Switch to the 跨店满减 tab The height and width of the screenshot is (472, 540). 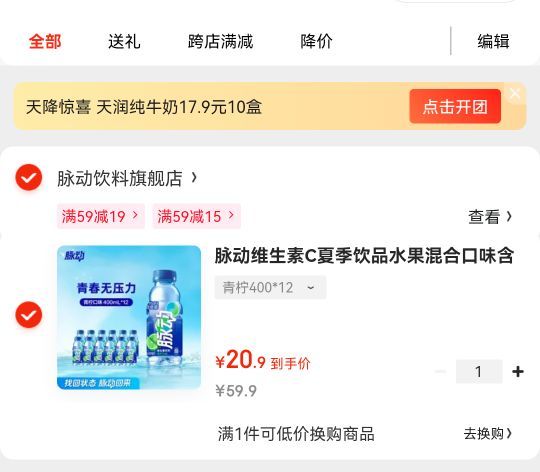pos(220,42)
